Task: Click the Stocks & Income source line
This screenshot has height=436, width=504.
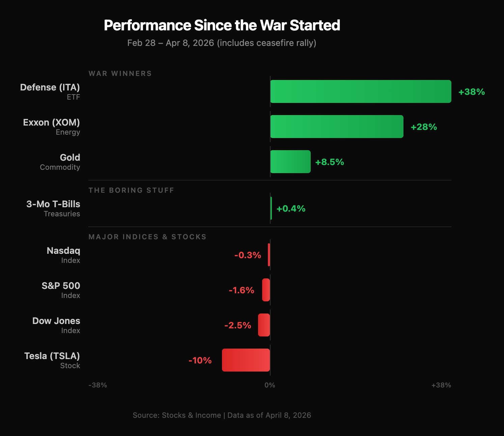Action: point(222,415)
